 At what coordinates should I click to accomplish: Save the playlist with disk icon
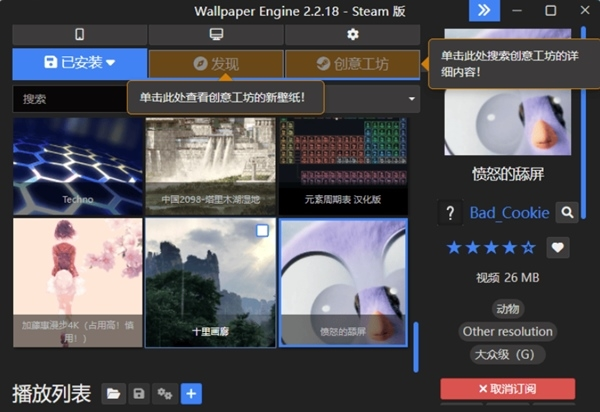pos(139,394)
